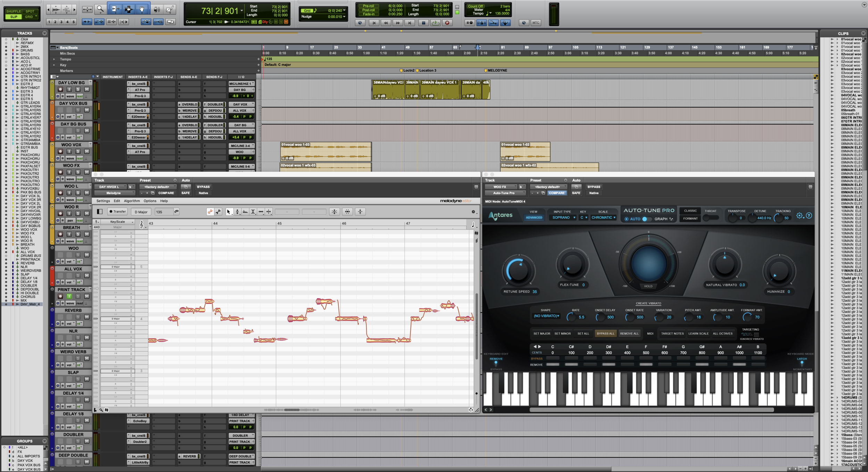Select the Pencil tool

[x=170, y=9]
